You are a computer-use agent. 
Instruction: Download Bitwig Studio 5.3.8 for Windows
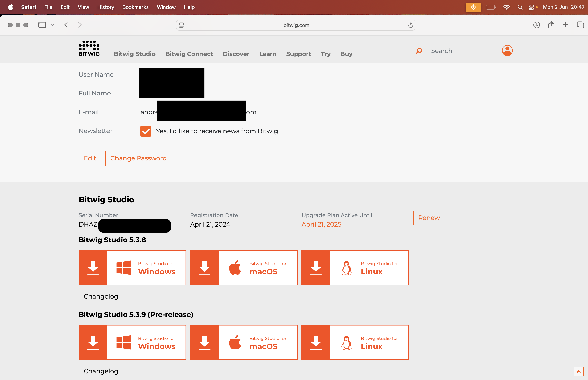[x=132, y=268]
